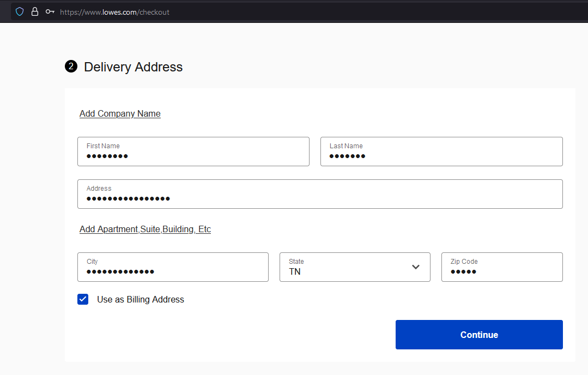Click the 'Use as Billing Address' label text
Screen dimensions: 588x375
click(x=140, y=299)
